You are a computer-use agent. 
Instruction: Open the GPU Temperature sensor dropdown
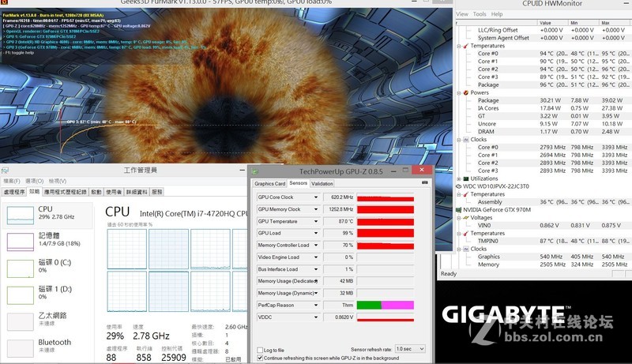[x=316, y=221]
